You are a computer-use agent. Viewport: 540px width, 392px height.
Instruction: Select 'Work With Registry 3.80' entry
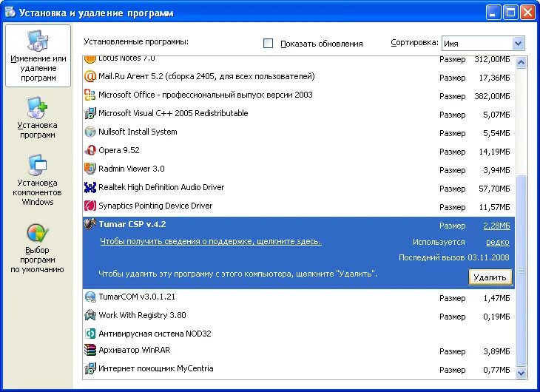pos(299,316)
